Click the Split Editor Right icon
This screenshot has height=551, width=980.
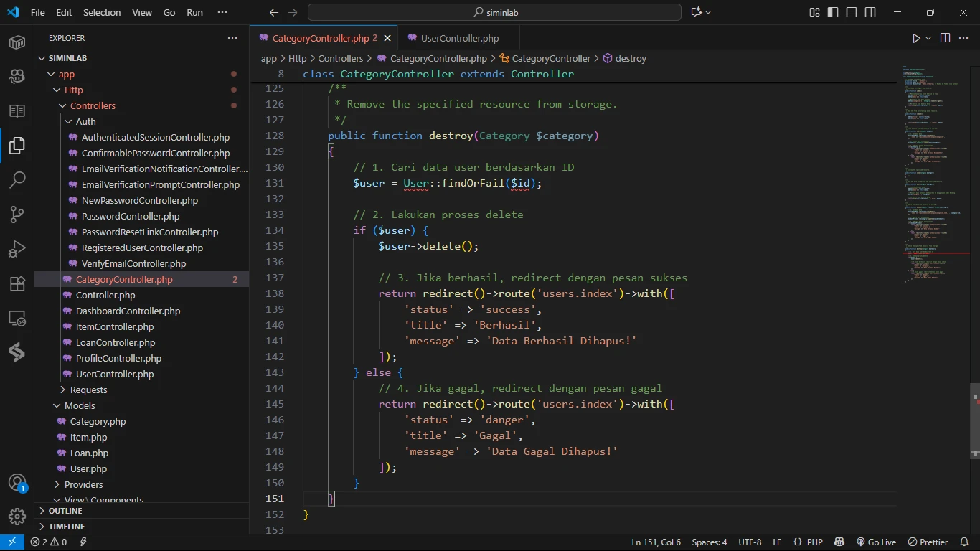945,38
